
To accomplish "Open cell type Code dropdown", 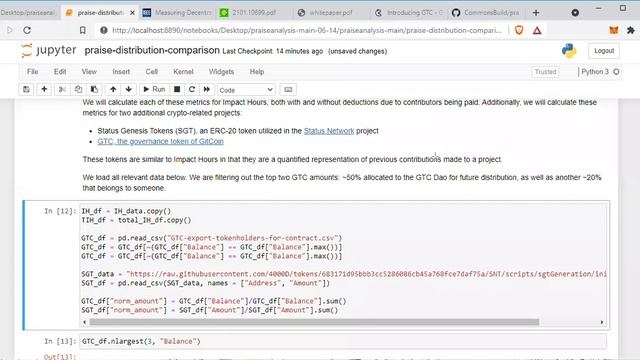I will (246, 90).
